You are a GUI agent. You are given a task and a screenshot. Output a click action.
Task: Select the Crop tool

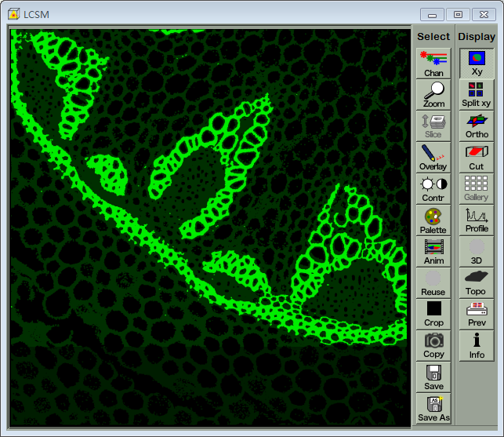[433, 314]
